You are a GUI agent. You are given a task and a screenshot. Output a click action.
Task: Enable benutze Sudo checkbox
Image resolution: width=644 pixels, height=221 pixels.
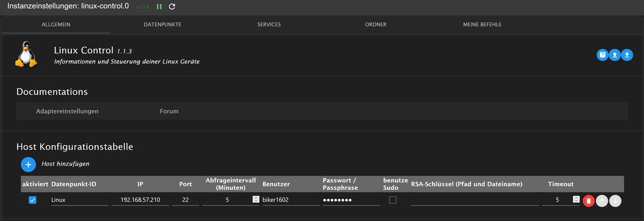pyautogui.click(x=393, y=200)
